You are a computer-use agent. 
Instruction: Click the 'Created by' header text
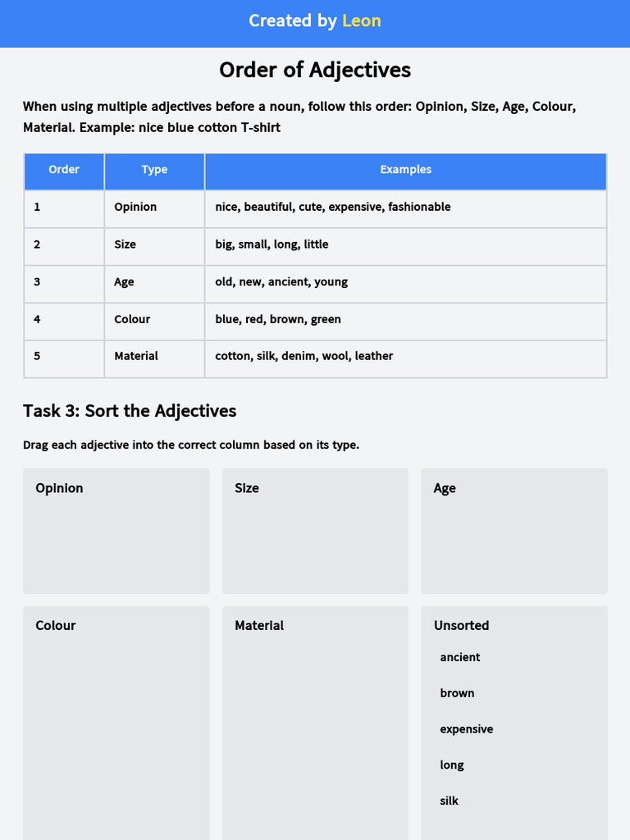click(293, 21)
